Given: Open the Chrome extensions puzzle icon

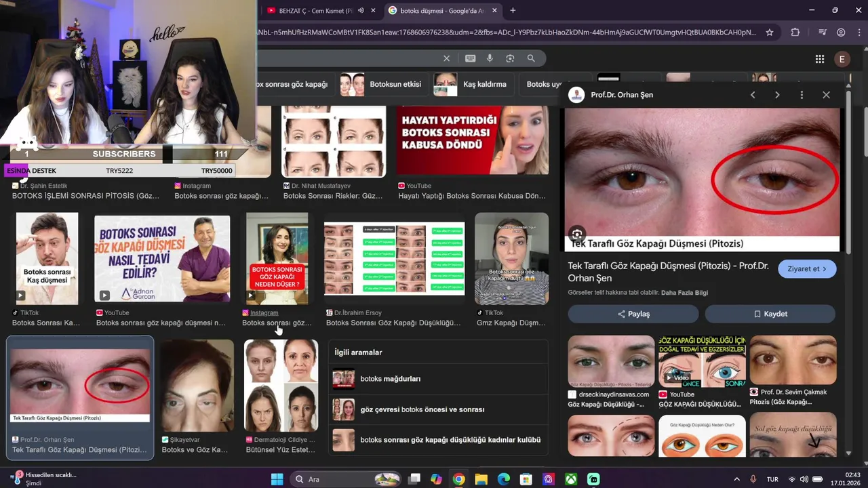Looking at the screenshot, I should (795, 32).
